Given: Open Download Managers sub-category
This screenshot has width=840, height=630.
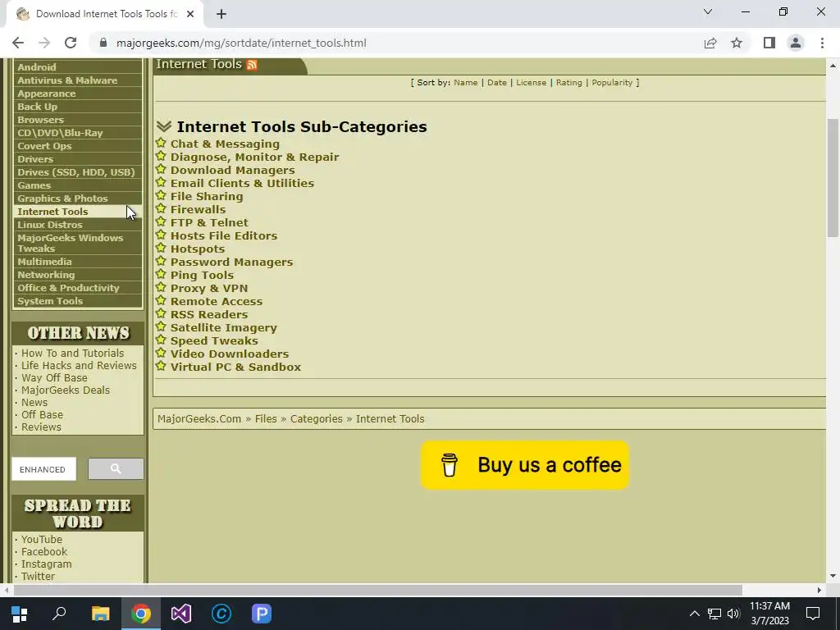Looking at the screenshot, I should click(x=232, y=170).
